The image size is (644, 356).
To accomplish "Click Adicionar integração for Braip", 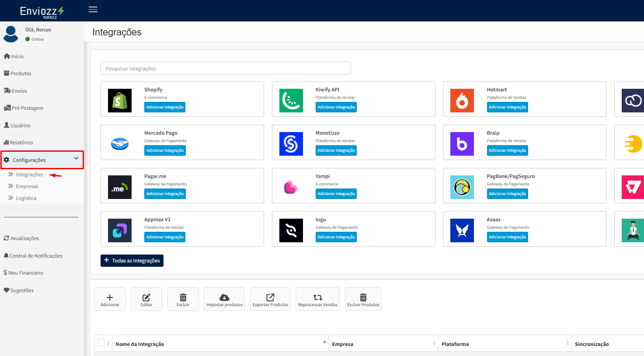I will pos(508,150).
